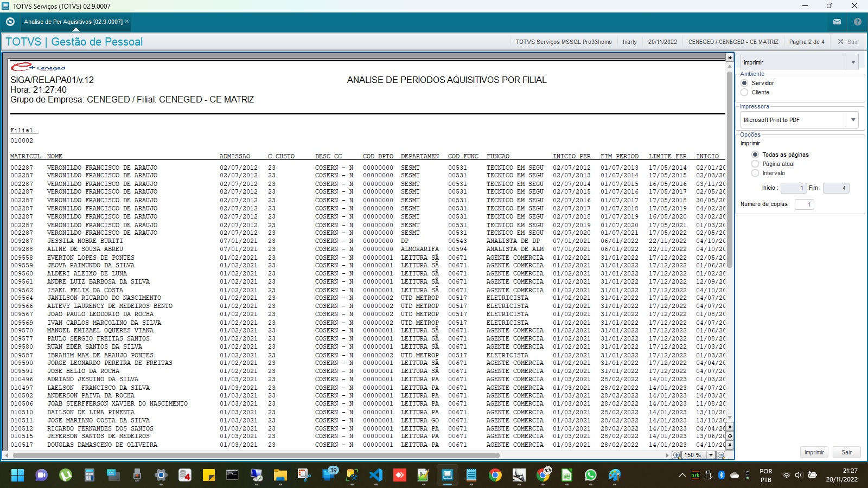868x488 pixels.
Task: Click the help question mark icon
Action: point(857,22)
